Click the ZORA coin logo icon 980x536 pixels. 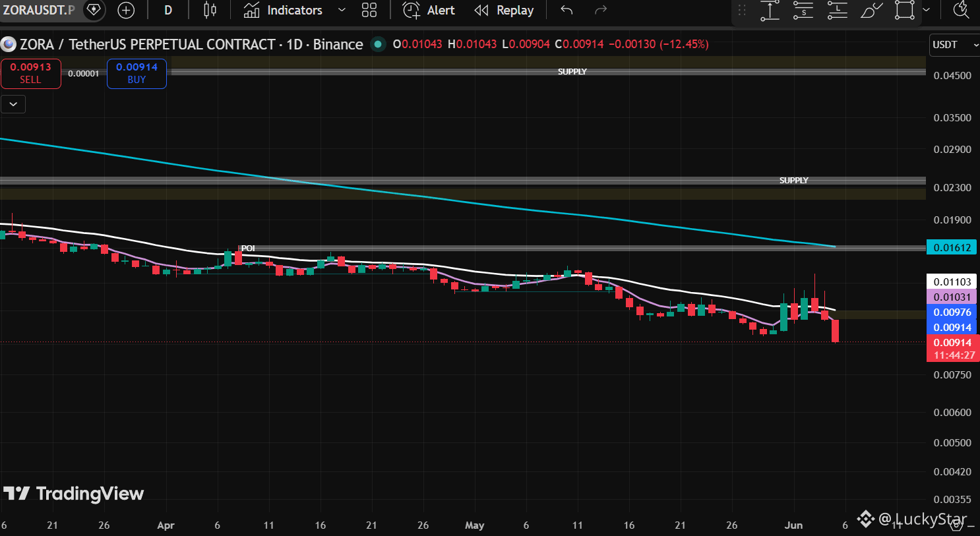click(x=9, y=44)
